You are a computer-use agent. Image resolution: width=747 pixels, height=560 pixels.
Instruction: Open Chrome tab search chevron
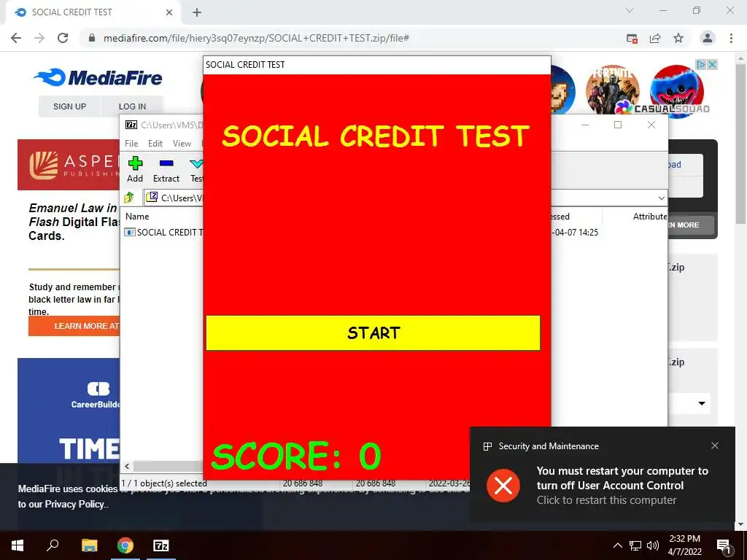tap(630, 10)
